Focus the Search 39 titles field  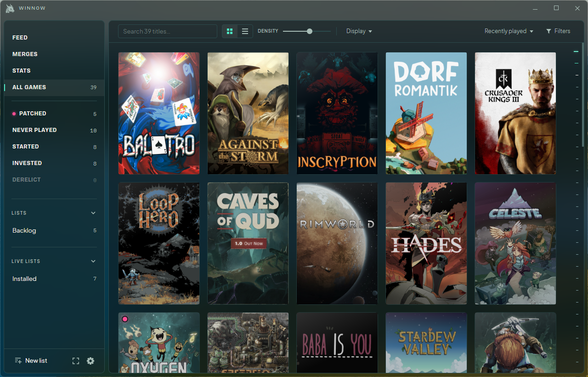168,31
